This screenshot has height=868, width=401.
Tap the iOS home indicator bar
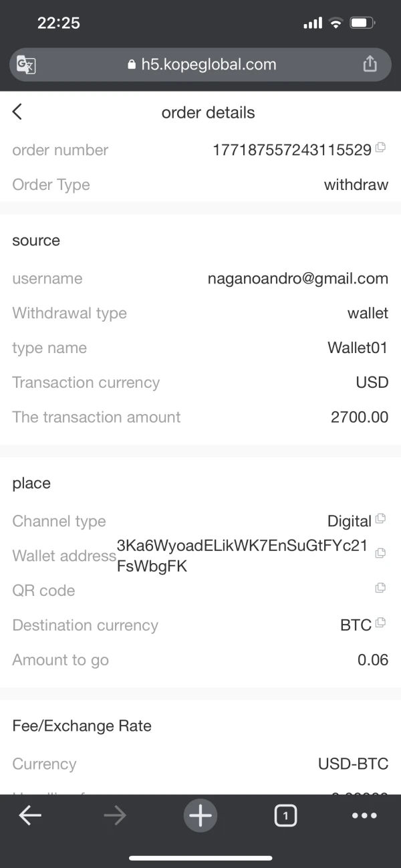click(200, 858)
